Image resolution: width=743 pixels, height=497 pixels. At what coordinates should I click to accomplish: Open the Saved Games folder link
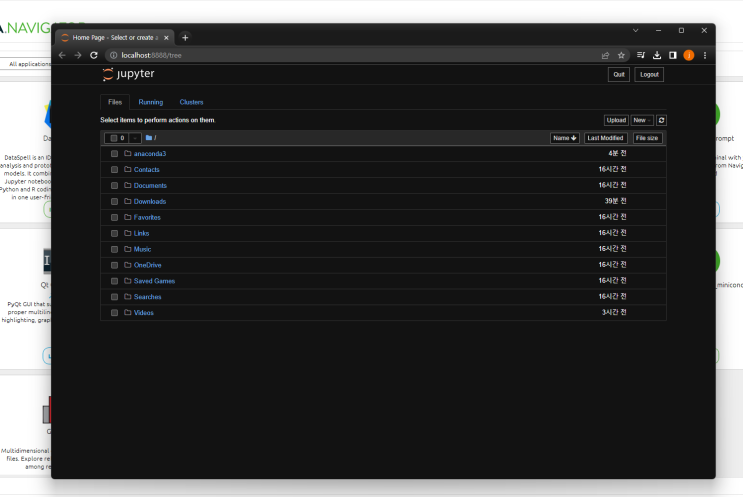154,281
